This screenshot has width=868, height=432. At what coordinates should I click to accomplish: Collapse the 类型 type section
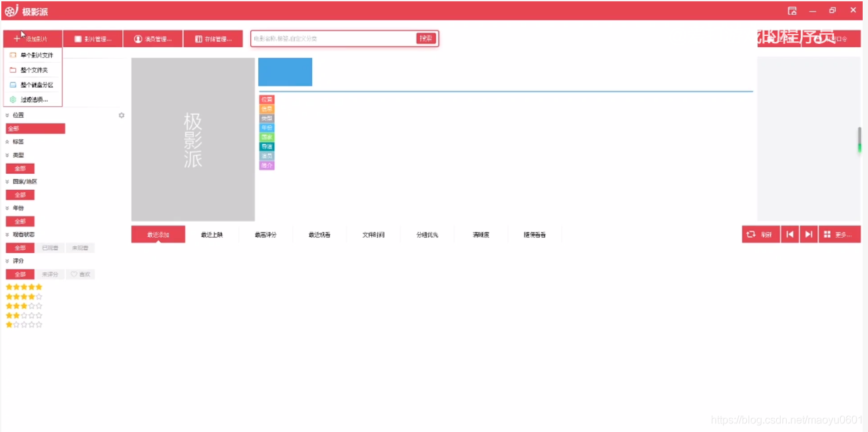[x=7, y=155]
